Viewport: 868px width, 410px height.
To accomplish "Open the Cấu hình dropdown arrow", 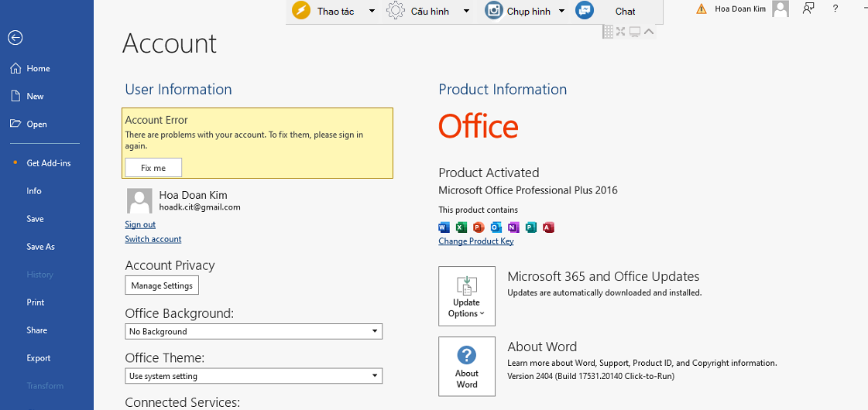I will [466, 11].
